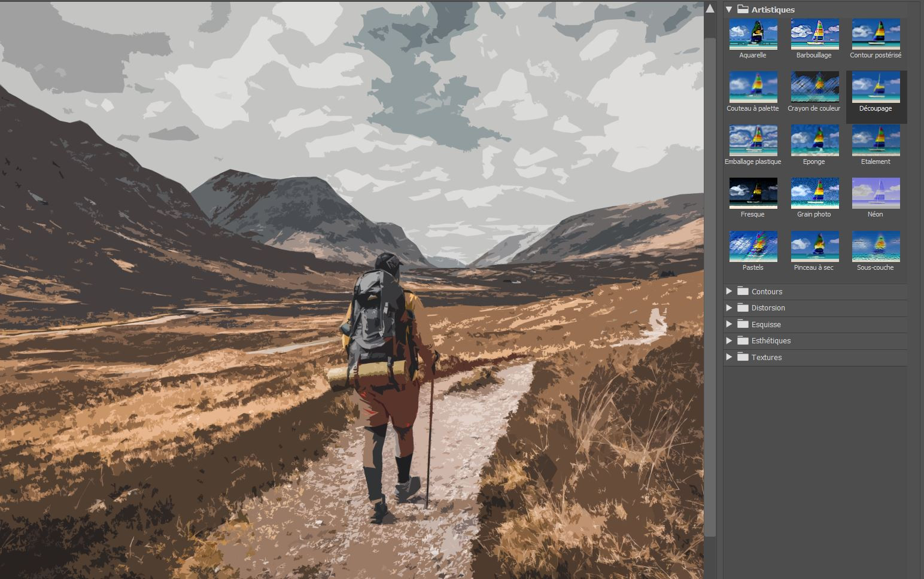The image size is (924, 579).
Task: Select the Découpage filter thumbnail
Action: tap(876, 87)
